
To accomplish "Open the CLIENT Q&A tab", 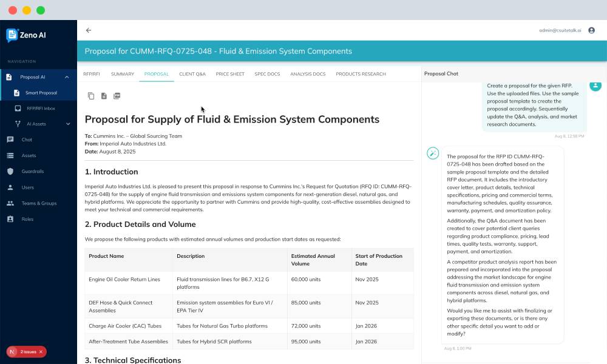I will coord(192,74).
